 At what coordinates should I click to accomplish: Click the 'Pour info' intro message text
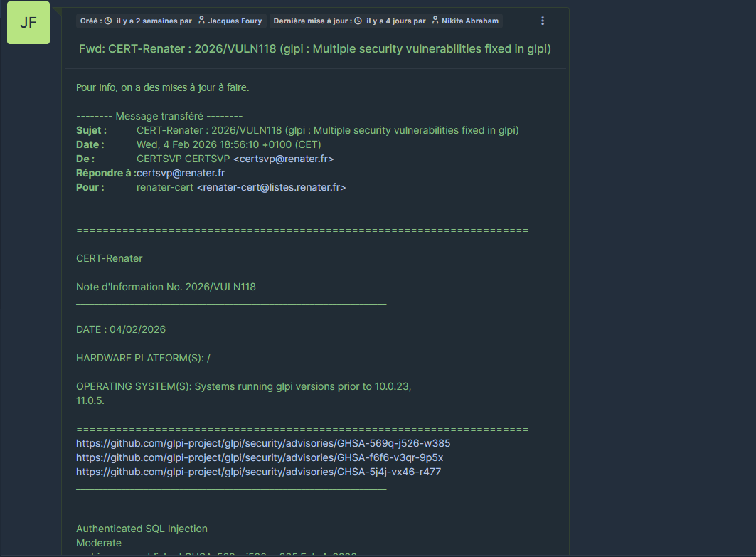point(162,87)
